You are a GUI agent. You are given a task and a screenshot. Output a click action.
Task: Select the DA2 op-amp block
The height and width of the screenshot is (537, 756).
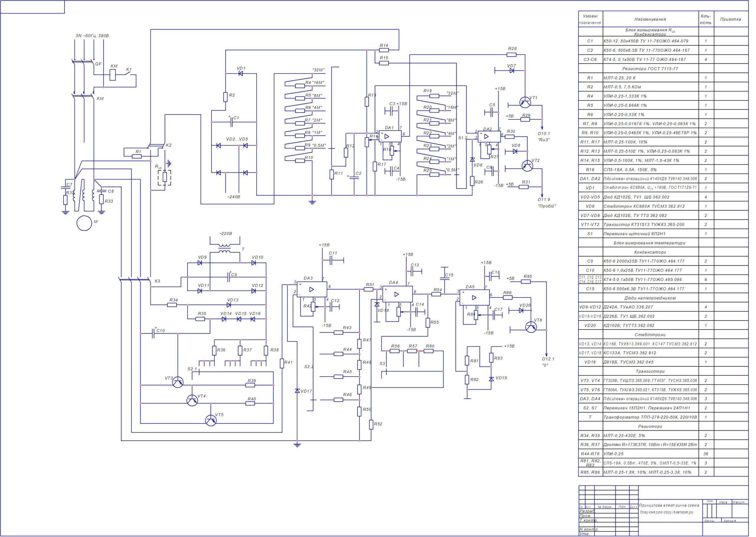coord(489,136)
